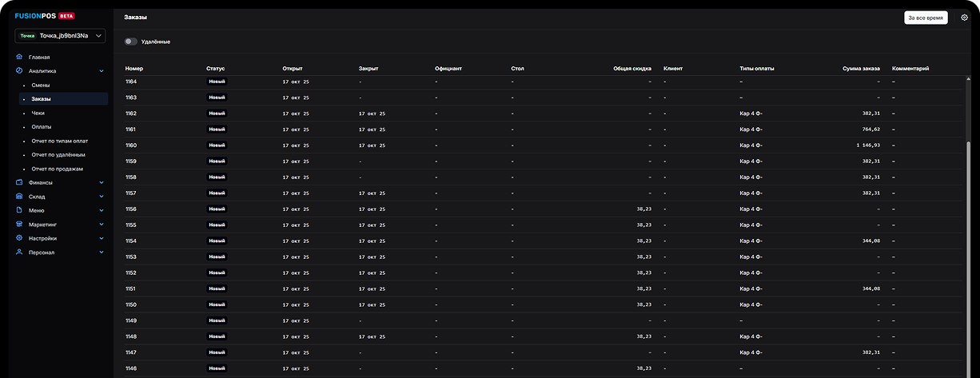Screen dimensions: 980x378
Task: Click the Маркетинг storefront icon
Action: pos(19,225)
